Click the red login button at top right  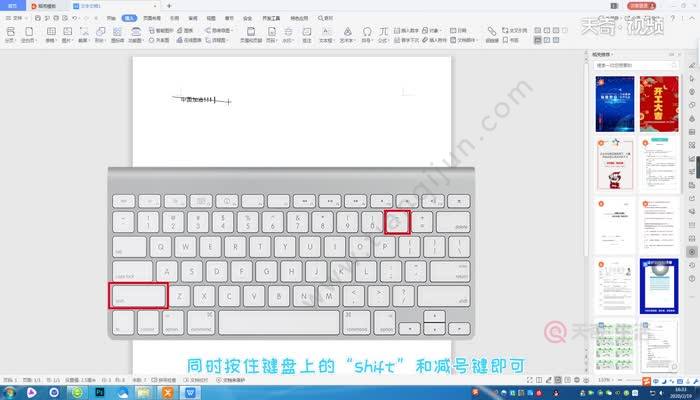coord(641,6)
